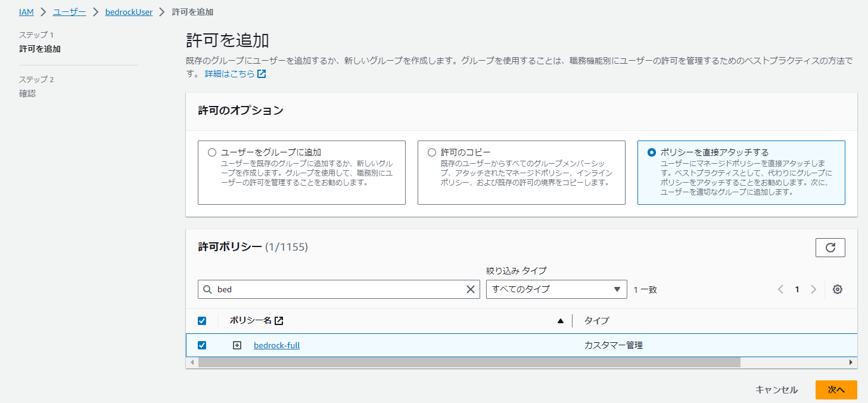868x403 pixels.
Task: Uncheck the bedrock-full policy checkbox
Action: point(202,345)
